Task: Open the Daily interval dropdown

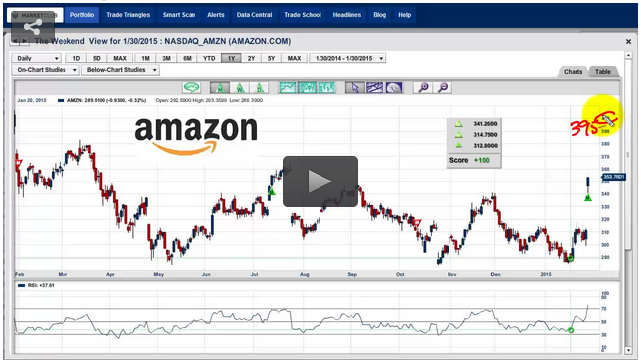Action: click(37, 58)
